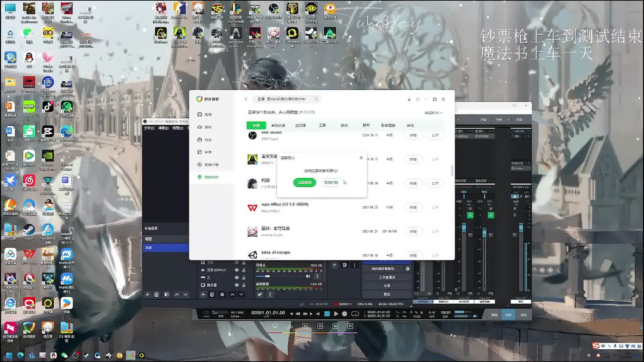
Task: Click back arrow in software manager header
Action: 246,99
